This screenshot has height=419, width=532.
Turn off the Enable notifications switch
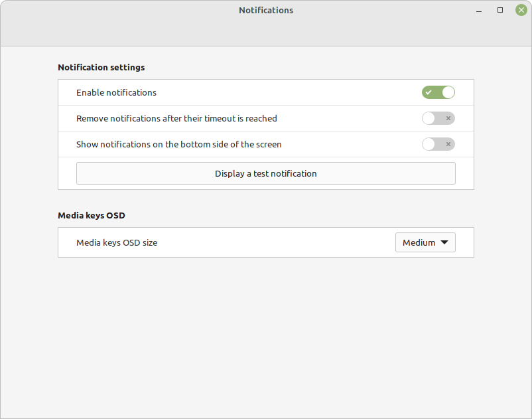point(438,92)
